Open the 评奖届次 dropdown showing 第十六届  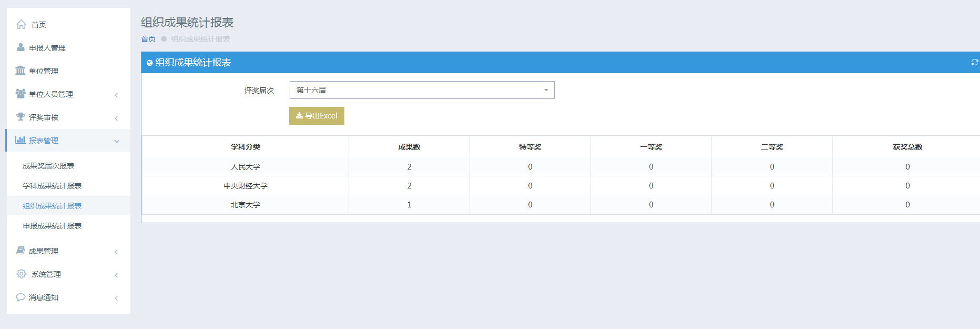click(422, 90)
